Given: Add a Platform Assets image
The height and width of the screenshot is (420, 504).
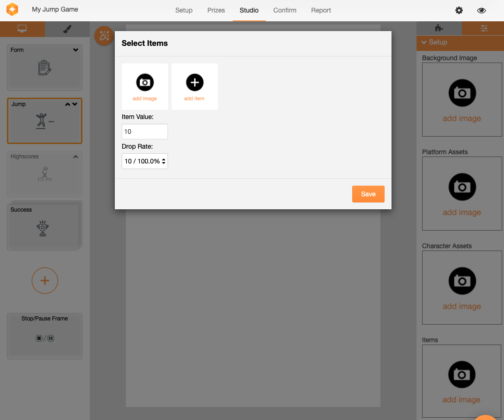Looking at the screenshot, I should tap(461, 193).
